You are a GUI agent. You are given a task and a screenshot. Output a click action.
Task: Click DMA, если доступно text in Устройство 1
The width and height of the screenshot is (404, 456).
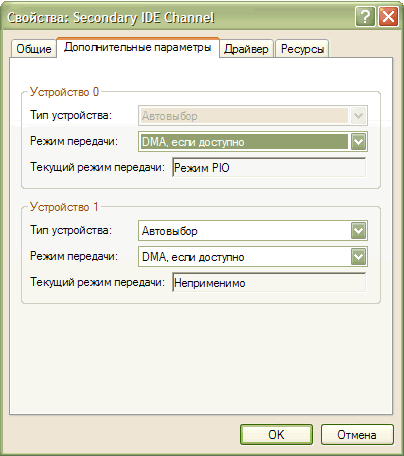click(x=193, y=257)
